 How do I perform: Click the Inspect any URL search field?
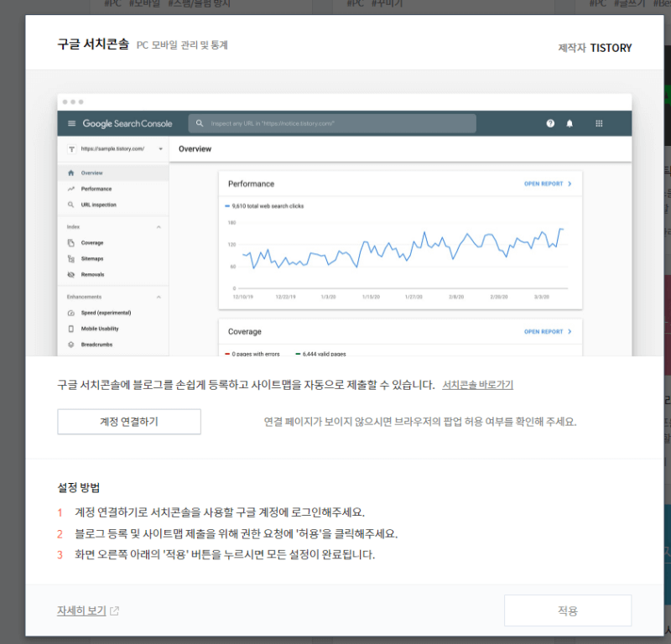tap(332, 123)
